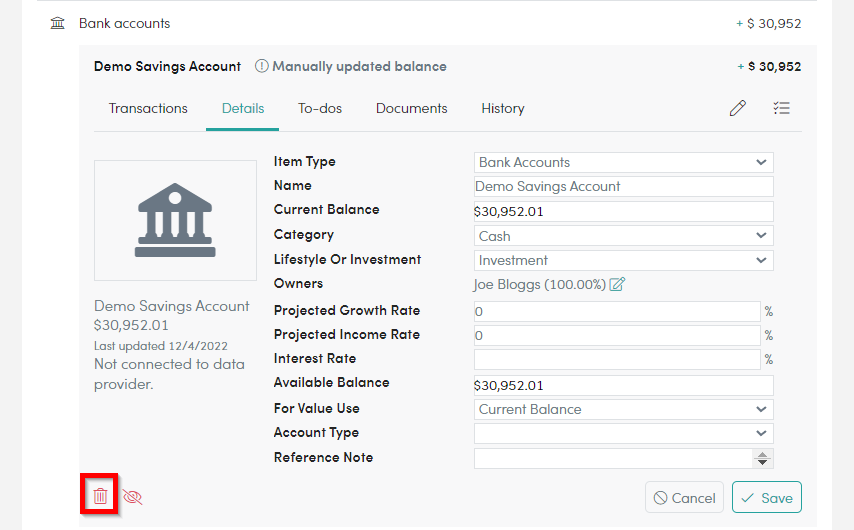Open the empty Account Type dropdown
Viewport: 854px width, 530px height.
[x=624, y=434]
